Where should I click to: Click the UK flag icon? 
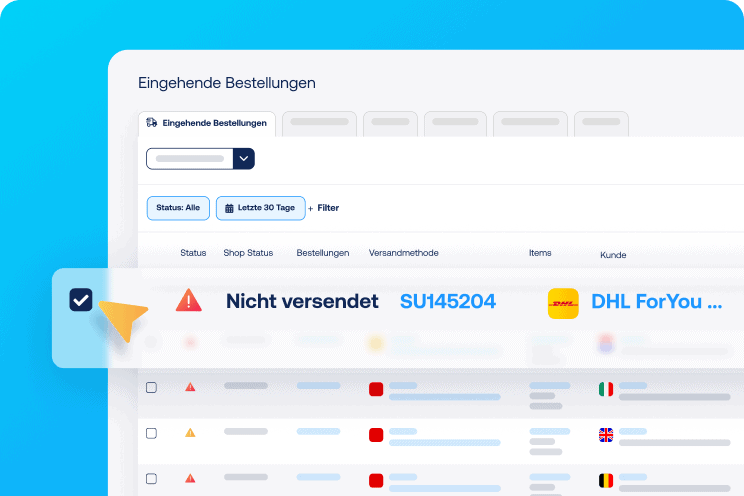click(x=605, y=434)
